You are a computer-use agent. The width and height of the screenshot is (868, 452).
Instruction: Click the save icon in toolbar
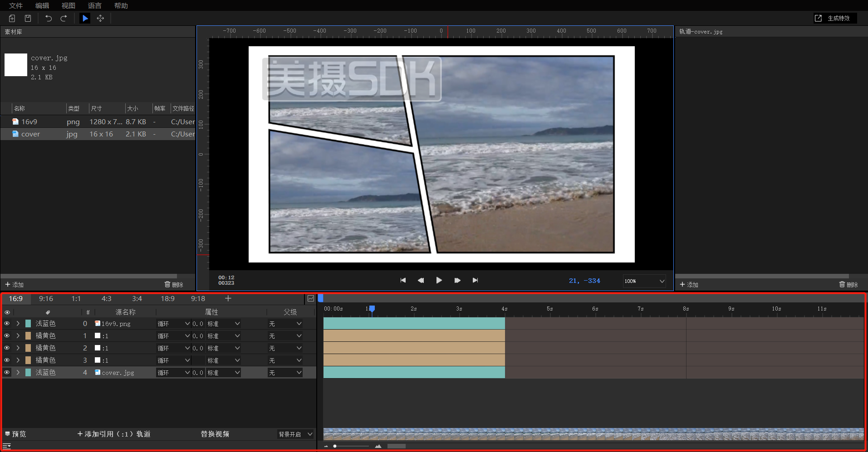coord(28,18)
